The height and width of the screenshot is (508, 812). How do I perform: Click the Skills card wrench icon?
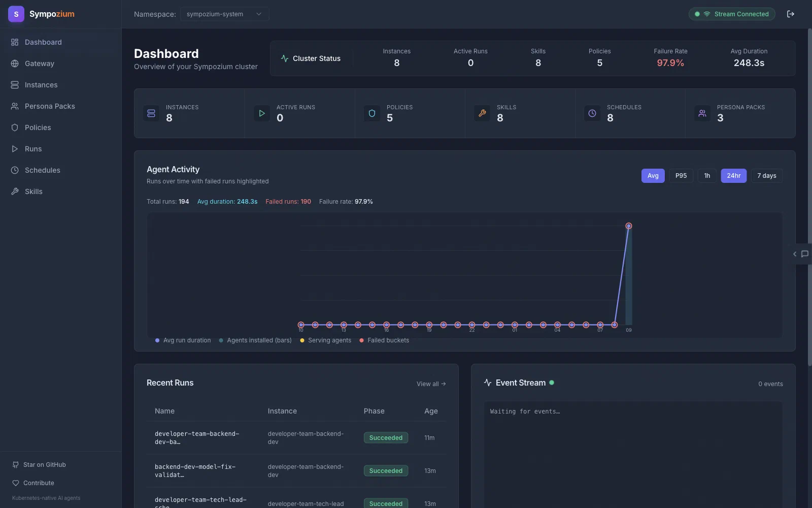[482, 113]
